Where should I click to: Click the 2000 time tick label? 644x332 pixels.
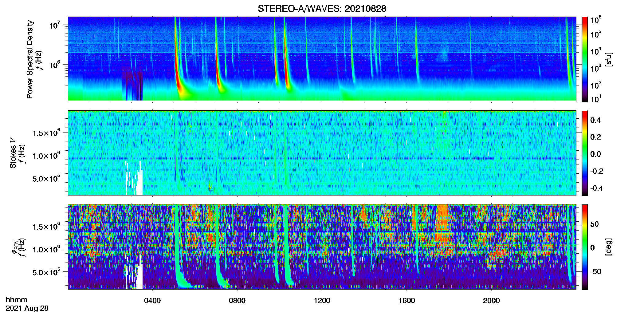(x=491, y=300)
